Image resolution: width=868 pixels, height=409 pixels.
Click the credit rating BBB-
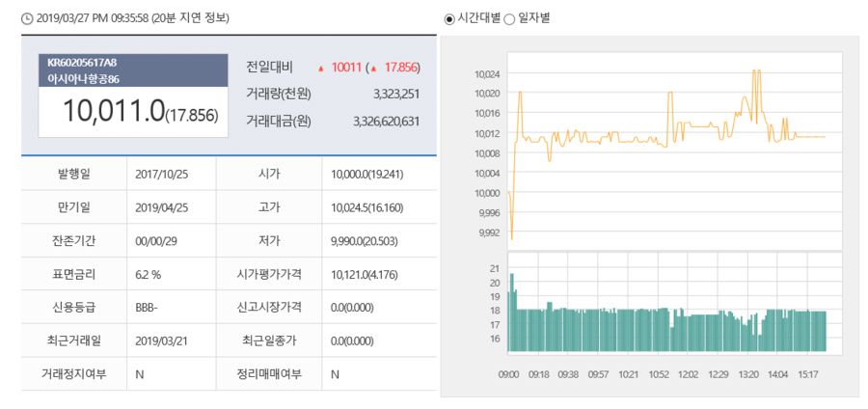point(147,307)
